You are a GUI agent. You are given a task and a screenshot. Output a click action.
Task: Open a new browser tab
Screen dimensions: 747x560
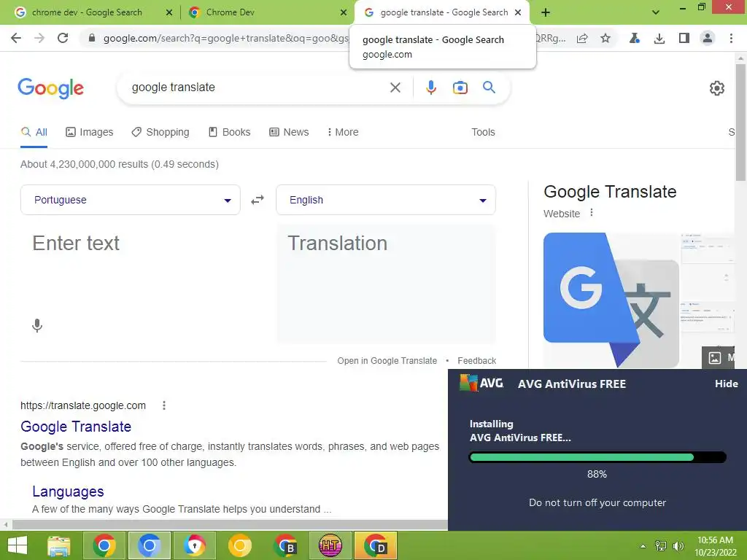(x=546, y=12)
